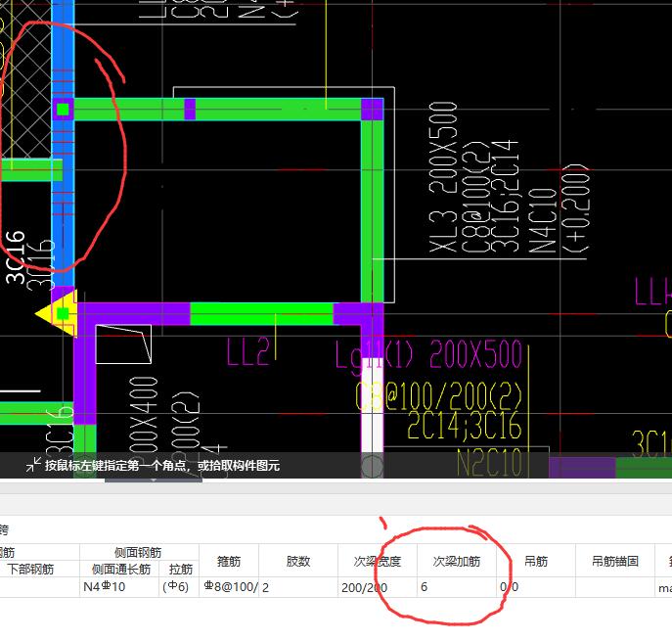Select the 次梁加筋 cell showing 6
Screen dimensions: 672x641
[x=457, y=587]
